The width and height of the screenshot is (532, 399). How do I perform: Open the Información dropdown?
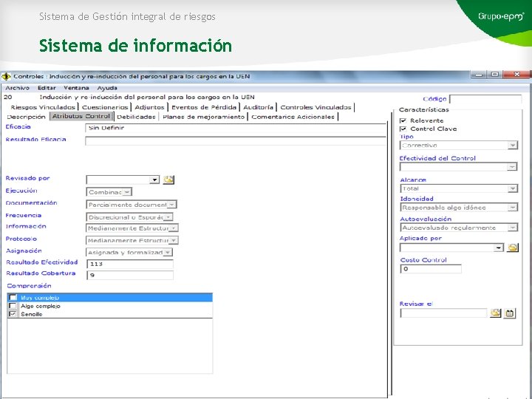coord(174,228)
